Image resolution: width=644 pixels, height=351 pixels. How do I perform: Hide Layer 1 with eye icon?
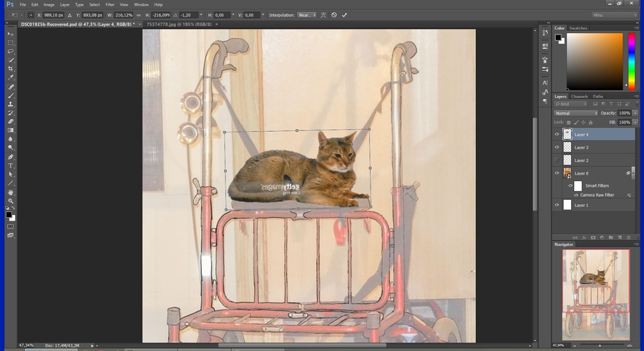point(557,205)
